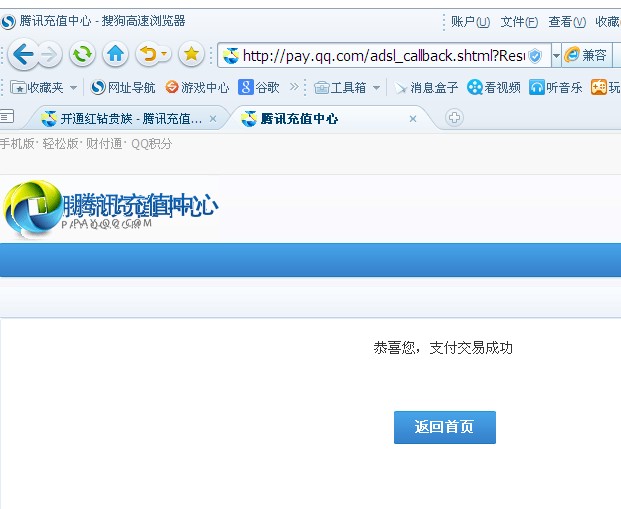
Task: Click the 财付通 link
Action: 104,144
